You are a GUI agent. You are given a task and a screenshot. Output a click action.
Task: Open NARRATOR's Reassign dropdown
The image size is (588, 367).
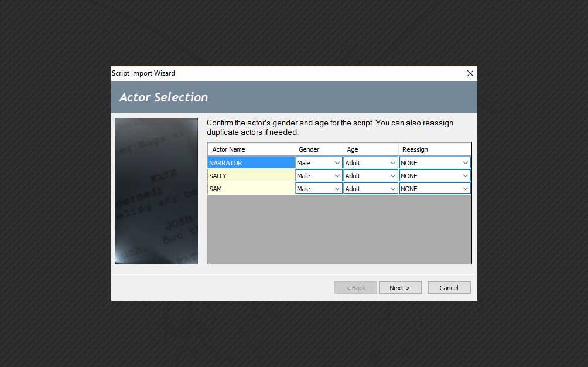click(466, 162)
